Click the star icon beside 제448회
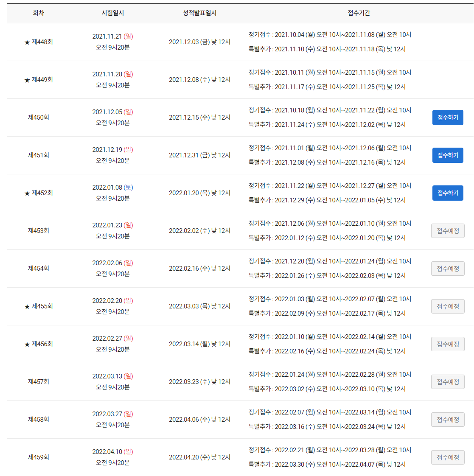Screen dimensions: 474x476 (x=27, y=42)
